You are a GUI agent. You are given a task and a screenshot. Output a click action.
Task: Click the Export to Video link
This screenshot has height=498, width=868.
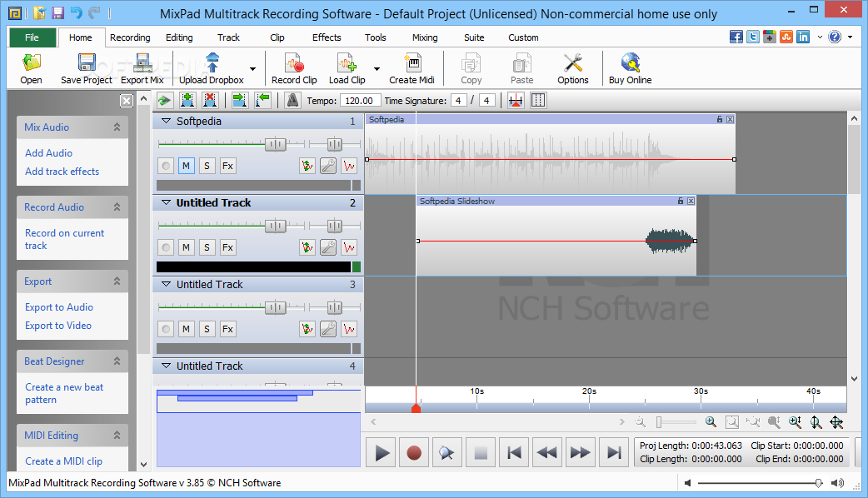coord(58,326)
